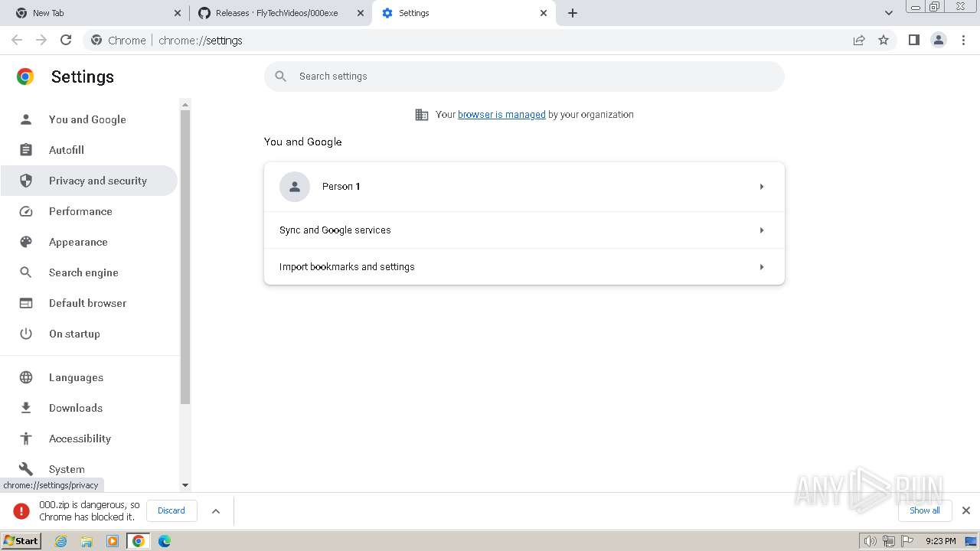This screenshot has width=980, height=551.
Task: Click the Person 1 avatar icon
Action: 295,187
